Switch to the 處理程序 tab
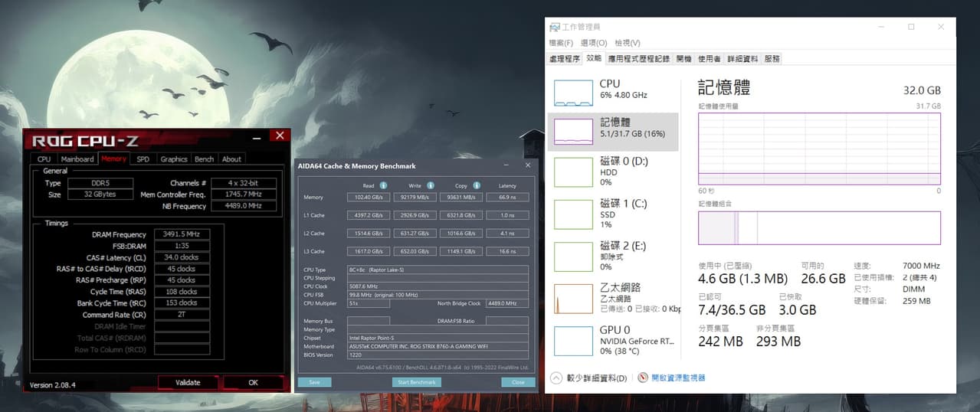Screen dimensions: 980x412 (565, 59)
